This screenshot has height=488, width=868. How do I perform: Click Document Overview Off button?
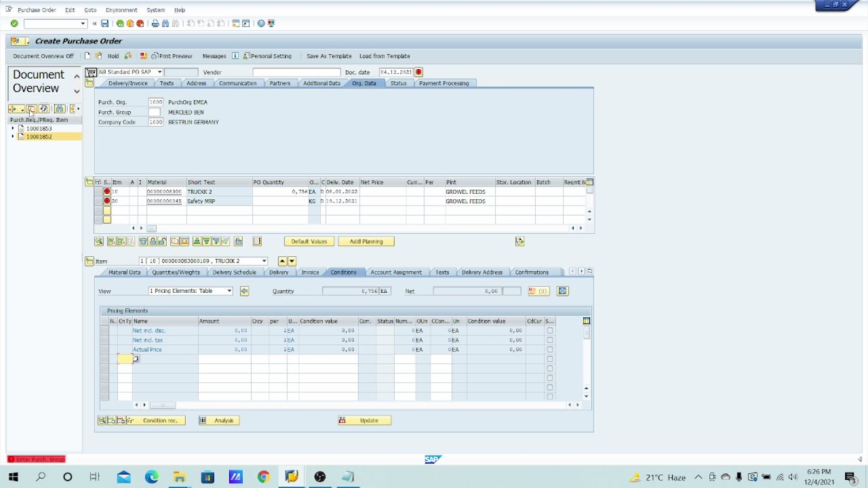pyautogui.click(x=43, y=56)
